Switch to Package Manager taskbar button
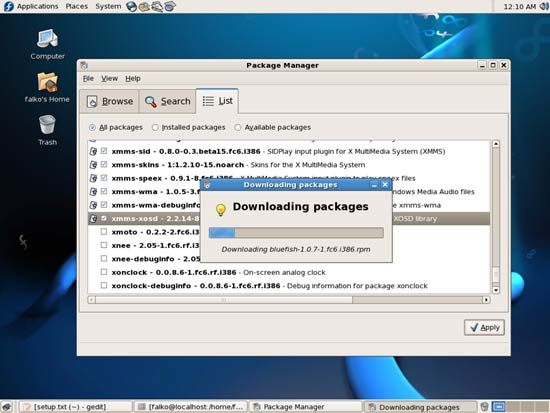Screen dimensions: 550x413 pos(305,407)
